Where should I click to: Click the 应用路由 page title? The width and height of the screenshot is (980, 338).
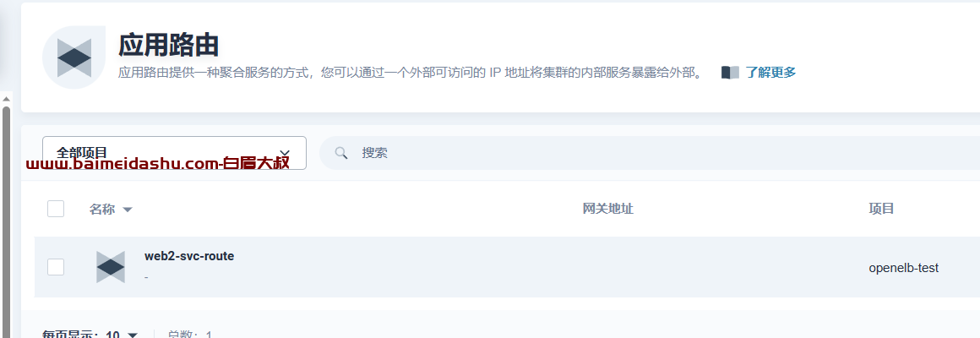169,45
